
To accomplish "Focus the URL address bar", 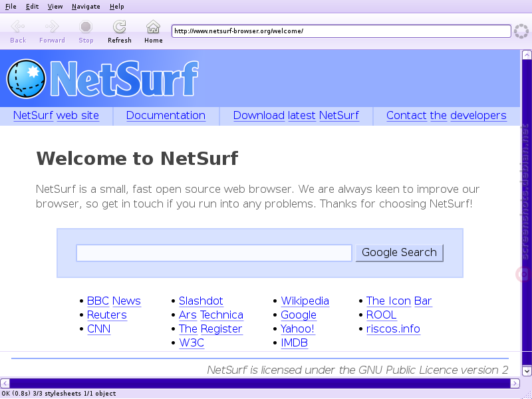I will 341,31.
